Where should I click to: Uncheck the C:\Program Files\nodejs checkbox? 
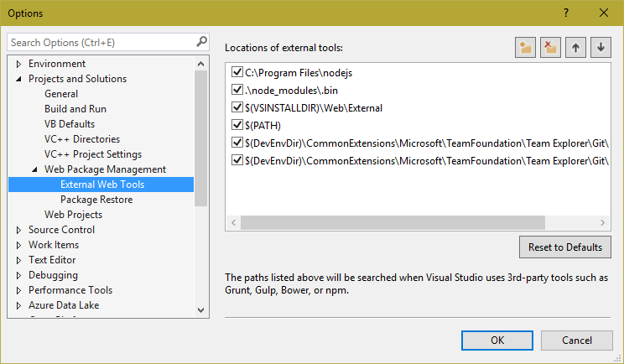click(x=237, y=73)
